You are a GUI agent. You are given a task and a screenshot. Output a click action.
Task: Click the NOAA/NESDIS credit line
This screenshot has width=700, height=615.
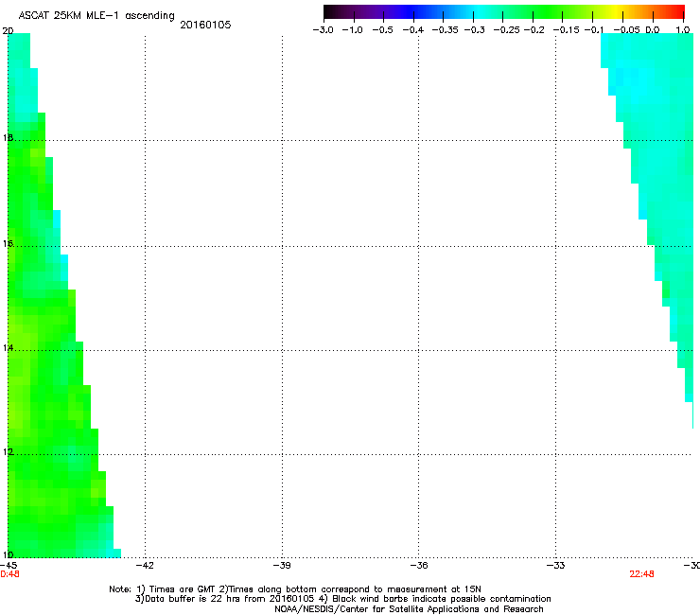409,609
